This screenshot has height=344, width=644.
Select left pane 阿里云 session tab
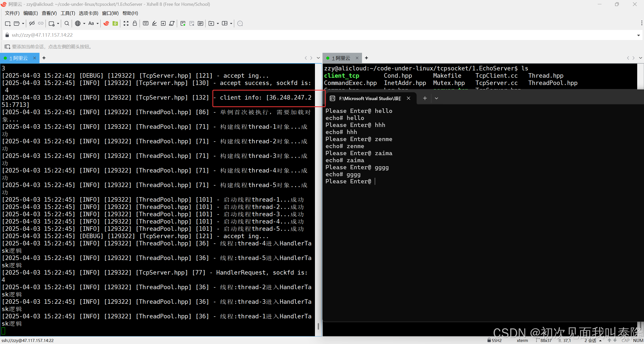coord(19,58)
